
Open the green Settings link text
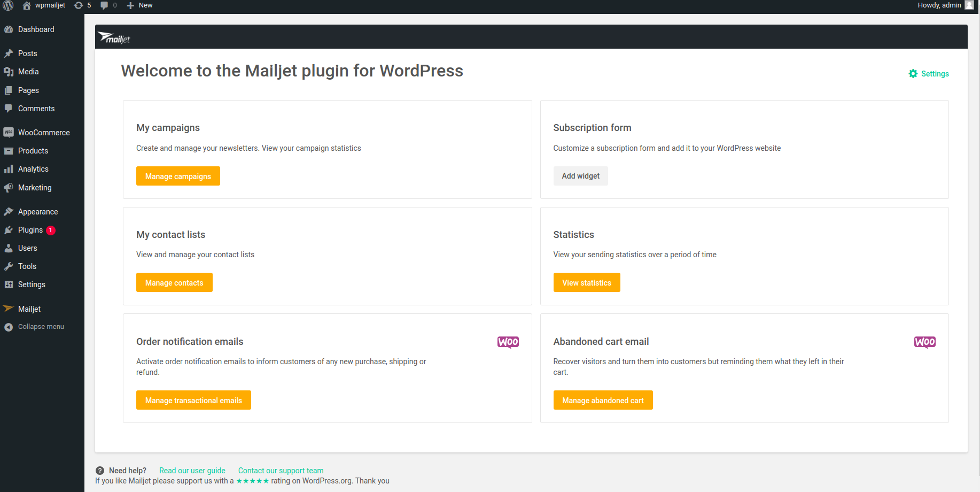pos(935,74)
